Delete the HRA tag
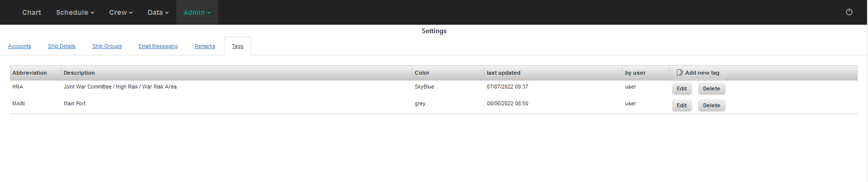This screenshot has width=868, height=182. [x=711, y=89]
